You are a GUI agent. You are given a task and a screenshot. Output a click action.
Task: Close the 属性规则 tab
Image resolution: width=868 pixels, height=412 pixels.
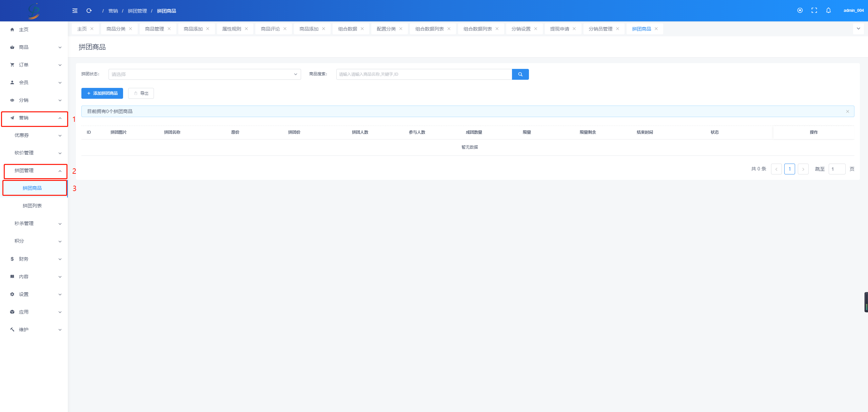246,29
